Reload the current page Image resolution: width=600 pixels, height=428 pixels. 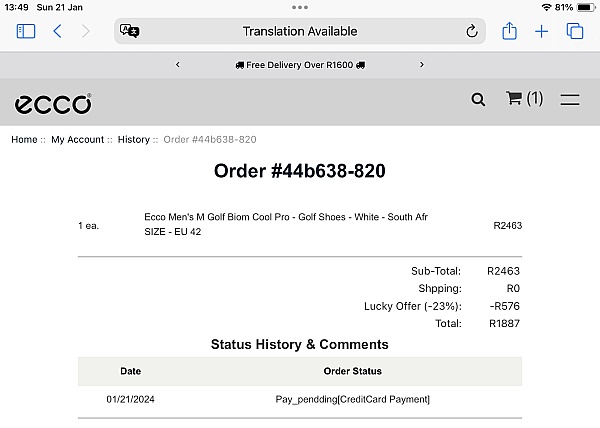point(472,31)
